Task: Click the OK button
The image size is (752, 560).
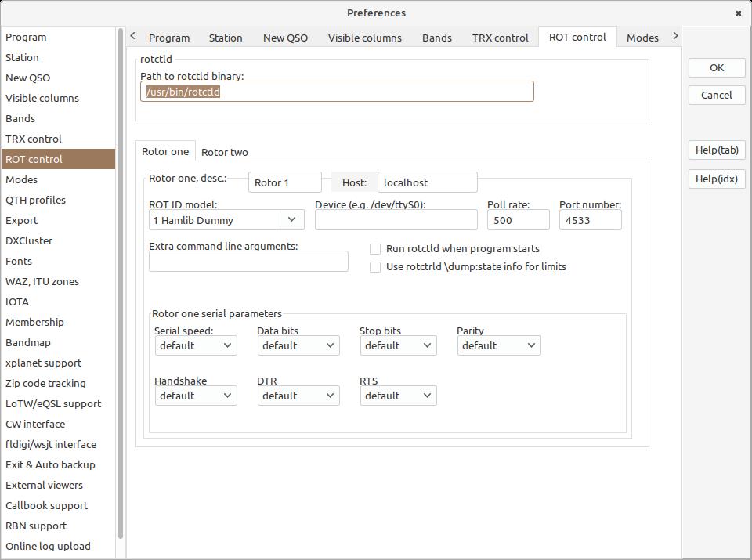Action: tap(717, 68)
